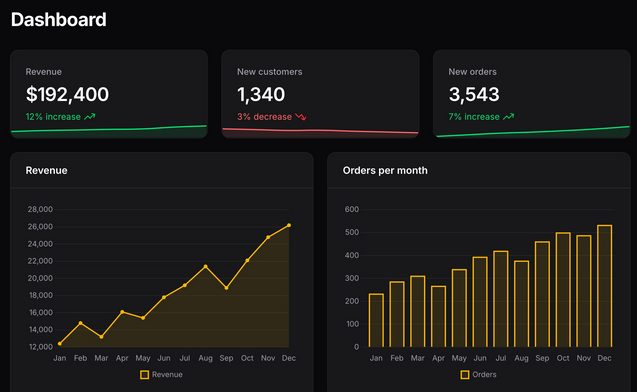Click the Apr bar in Orders chart
The image size is (637, 392).
point(438,316)
